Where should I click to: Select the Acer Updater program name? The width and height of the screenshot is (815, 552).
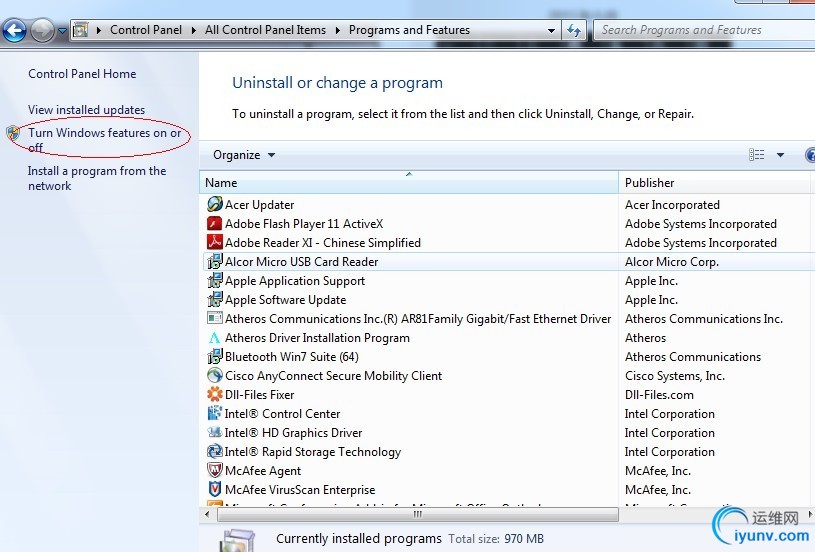[x=259, y=205]
